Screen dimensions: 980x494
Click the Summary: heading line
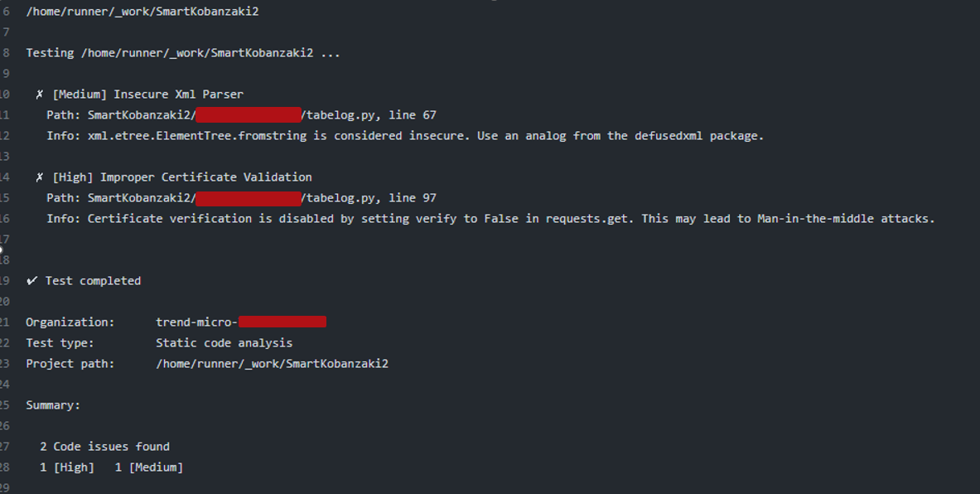click(53, 405)
